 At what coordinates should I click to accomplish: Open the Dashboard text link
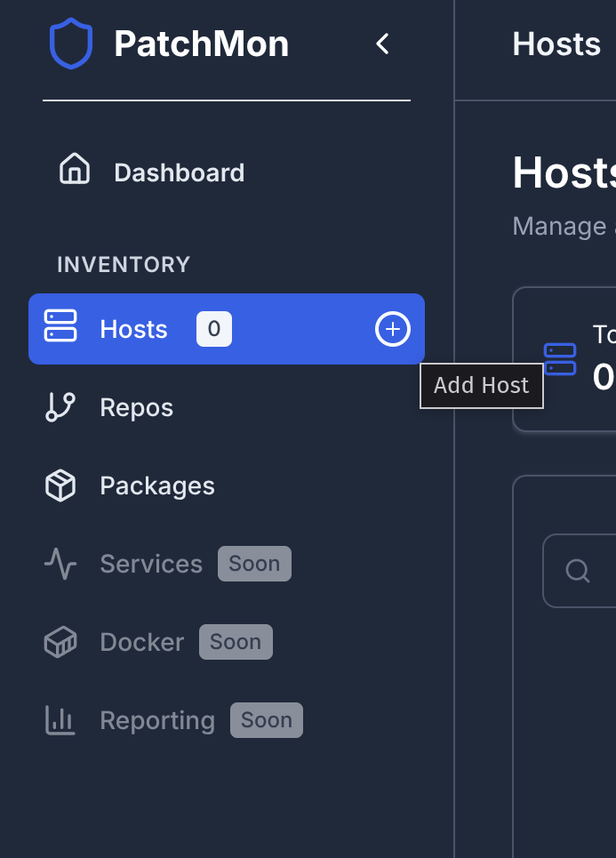179,172
